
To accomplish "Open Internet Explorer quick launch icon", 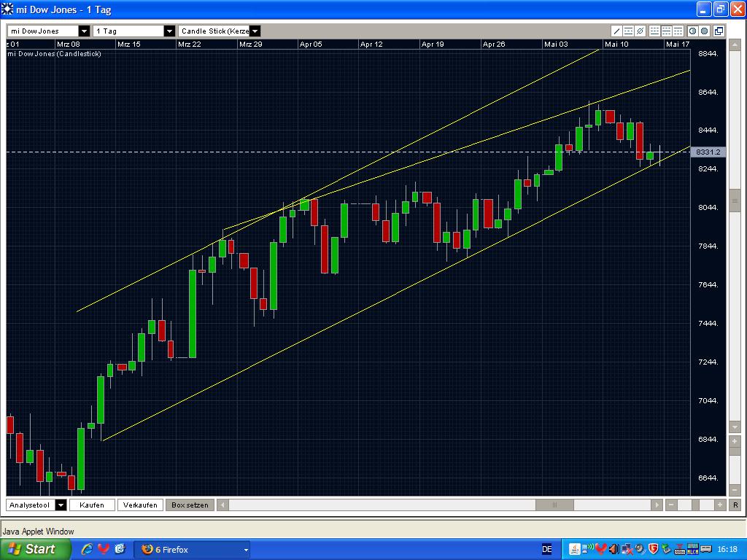I will coord(88,549).
